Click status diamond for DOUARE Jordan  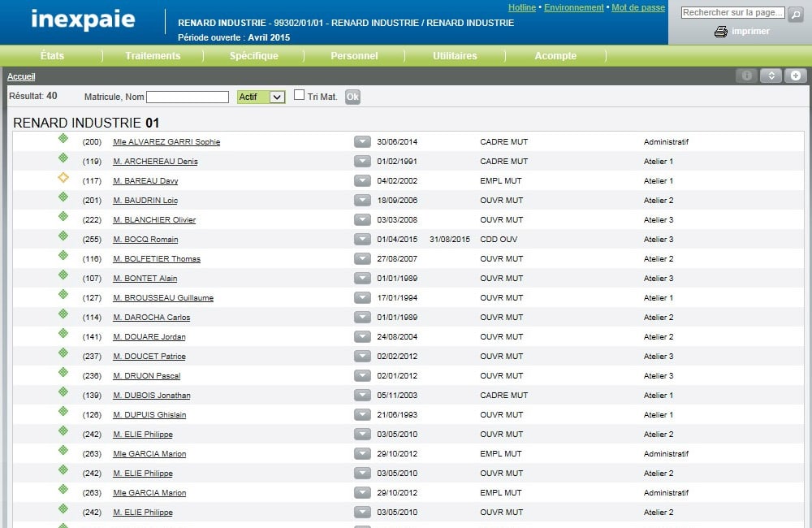coord(63,334)
